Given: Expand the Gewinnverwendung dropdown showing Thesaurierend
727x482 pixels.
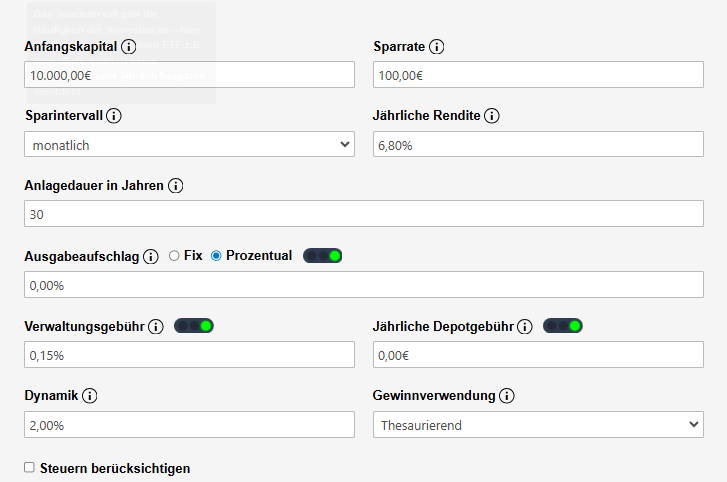Looking at the screenshot, I should tap(540, 425).
